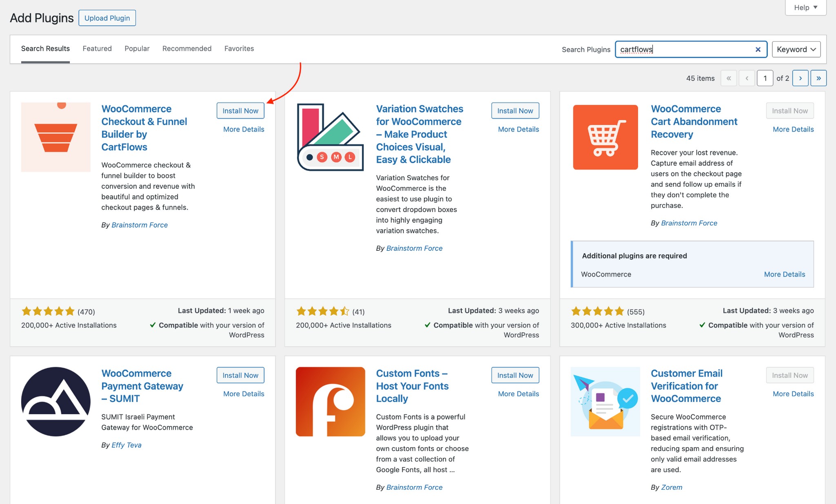The image size is (836, 504).
Task: Open More Details below Cart Abandonment Recovery's Install button
Action: coord(793,129)
